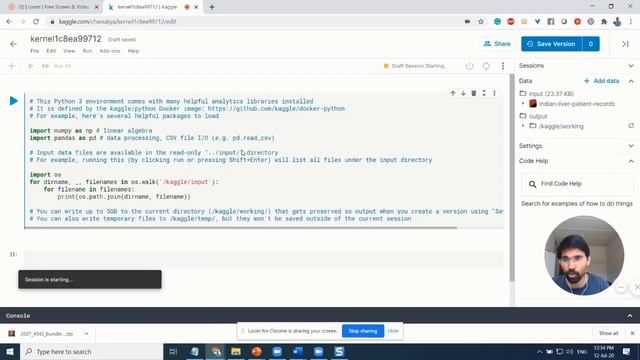The height and width of the screenshot is (360, 640).
Task: Reload the page in Chrome
Action: click(x=36, y=21)
